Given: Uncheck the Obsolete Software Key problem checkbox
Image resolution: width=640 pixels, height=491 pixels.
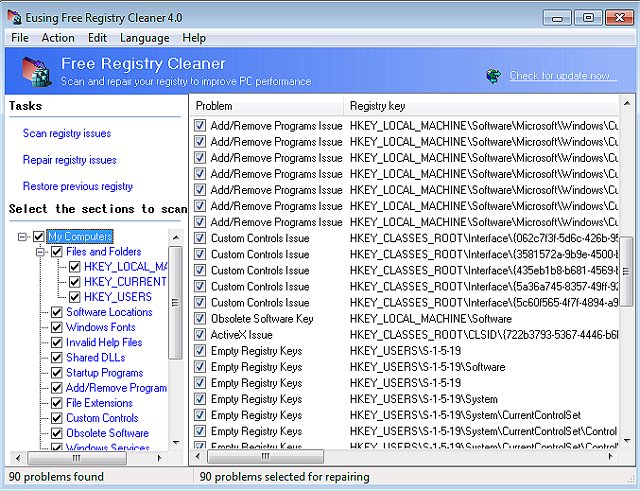Looking at the screenshot, I should tap(200, 318).
